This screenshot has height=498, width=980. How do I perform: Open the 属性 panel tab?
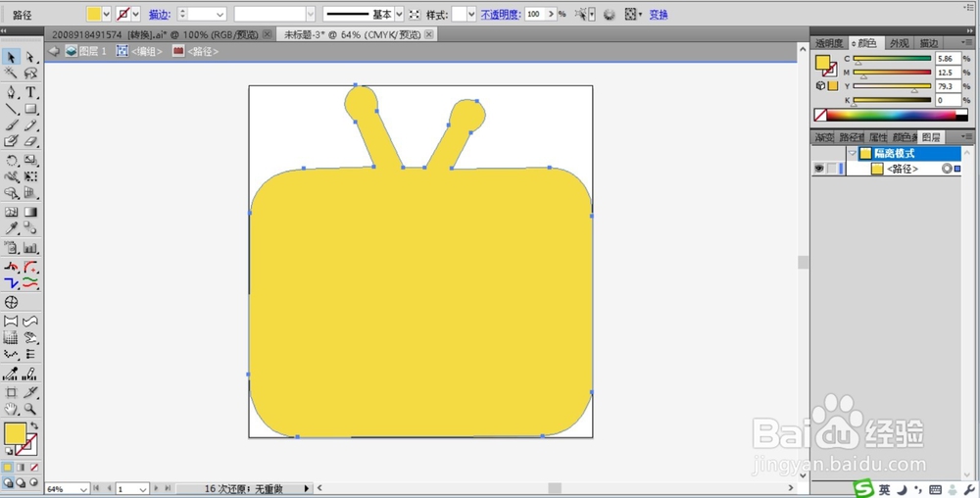coord(877,137)
